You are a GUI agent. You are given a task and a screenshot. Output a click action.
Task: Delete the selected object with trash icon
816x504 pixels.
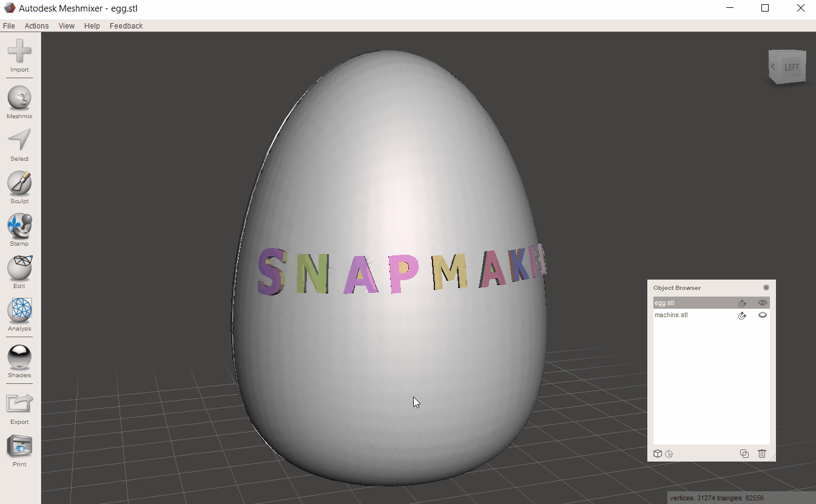[762, 454]
